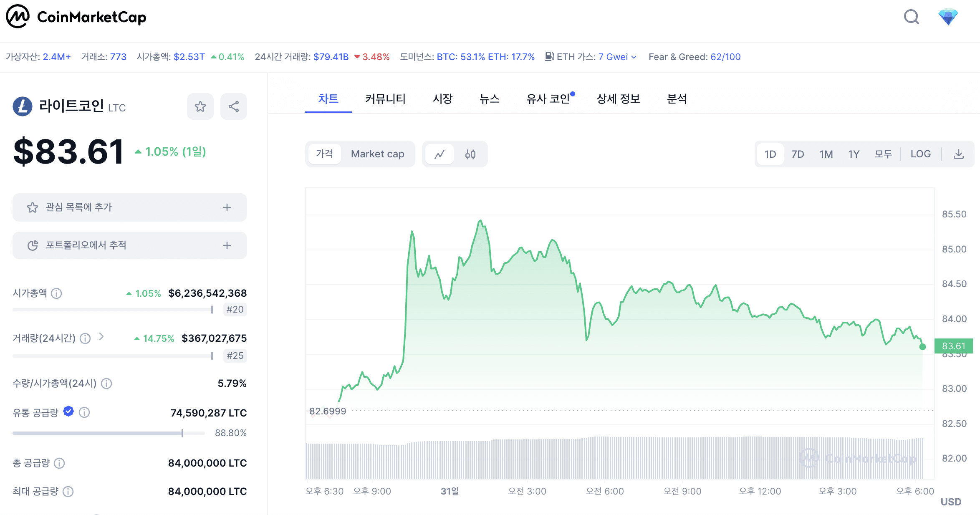Switch to candlestick chart icon
Image resolution: width=980 pixels, height=515 pixels.
coord(470,154)
